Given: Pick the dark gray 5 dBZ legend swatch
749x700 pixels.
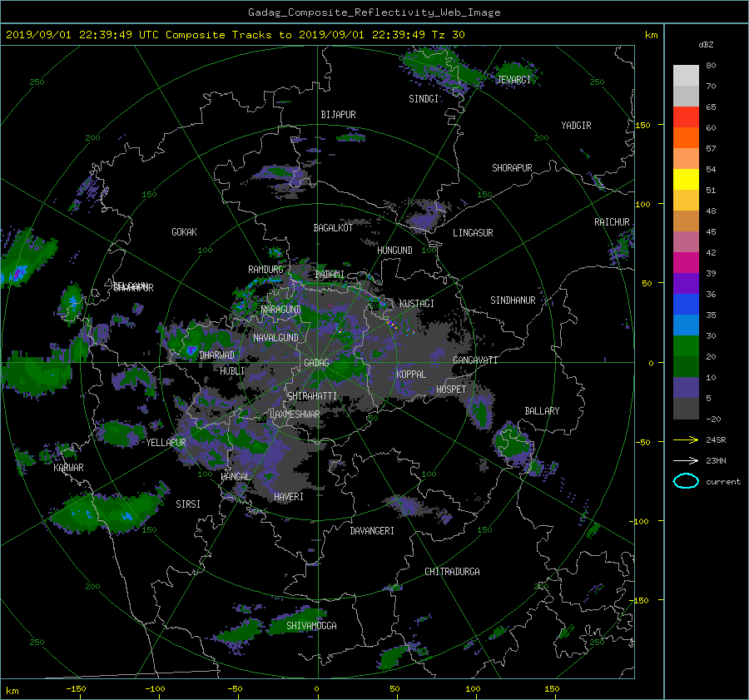Looking at the screenshot, I should tap(686, 408).
